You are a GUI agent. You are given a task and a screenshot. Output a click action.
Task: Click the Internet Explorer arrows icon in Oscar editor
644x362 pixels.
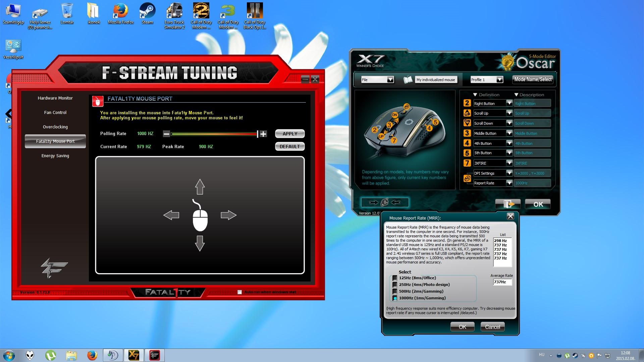385,202
